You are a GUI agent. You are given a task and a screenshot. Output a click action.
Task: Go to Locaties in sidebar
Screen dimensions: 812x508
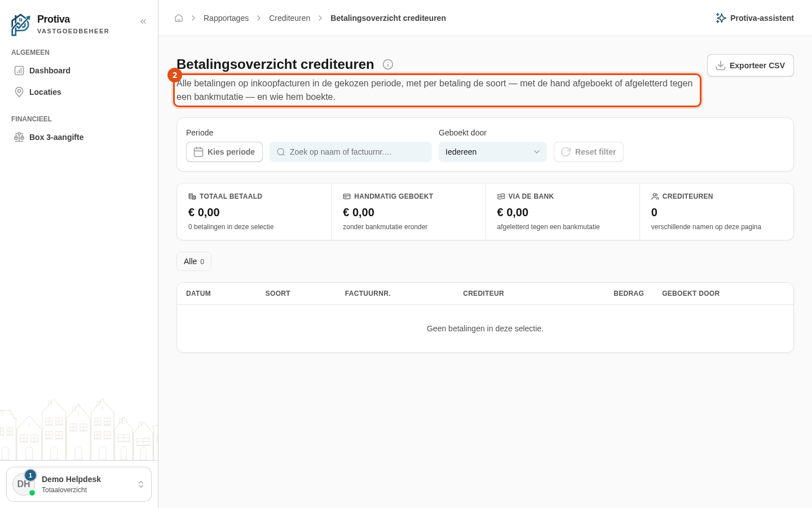point(79,92)
